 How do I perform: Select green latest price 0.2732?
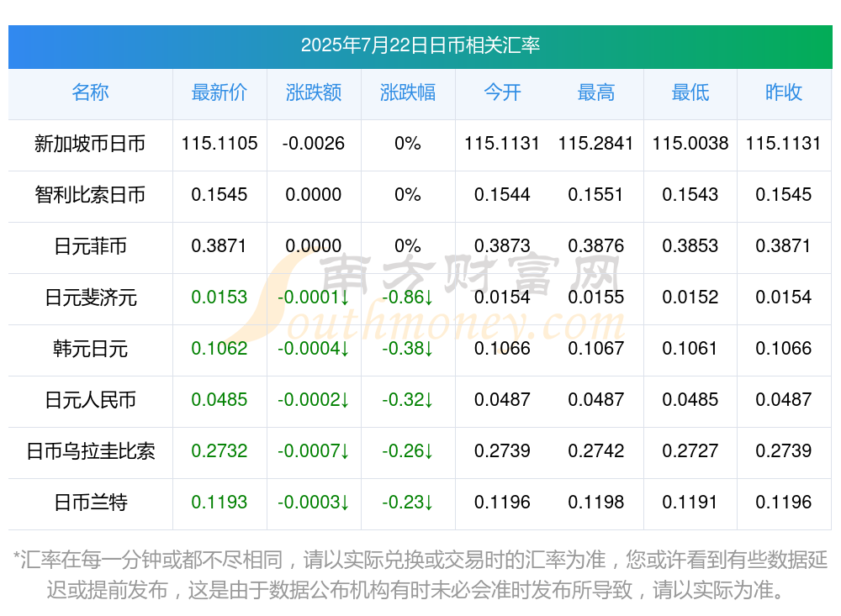coord(220,451)
